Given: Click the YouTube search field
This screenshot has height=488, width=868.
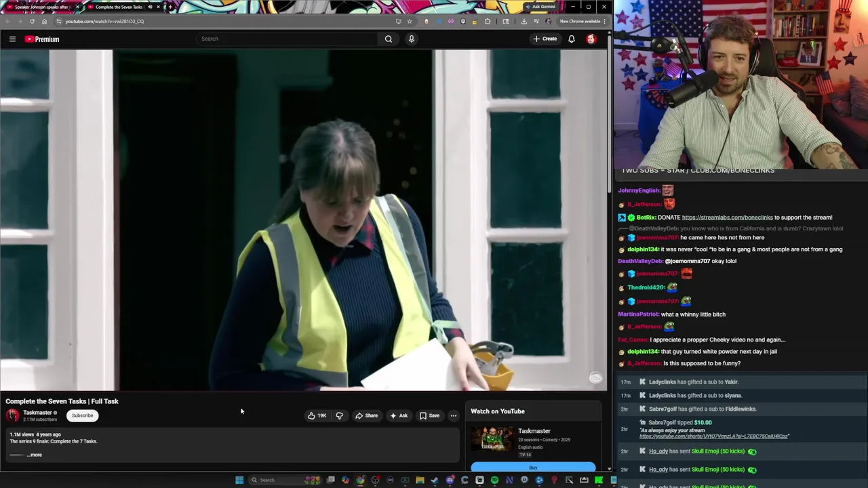Looking at the screenshot, I should tap(287, 39).
